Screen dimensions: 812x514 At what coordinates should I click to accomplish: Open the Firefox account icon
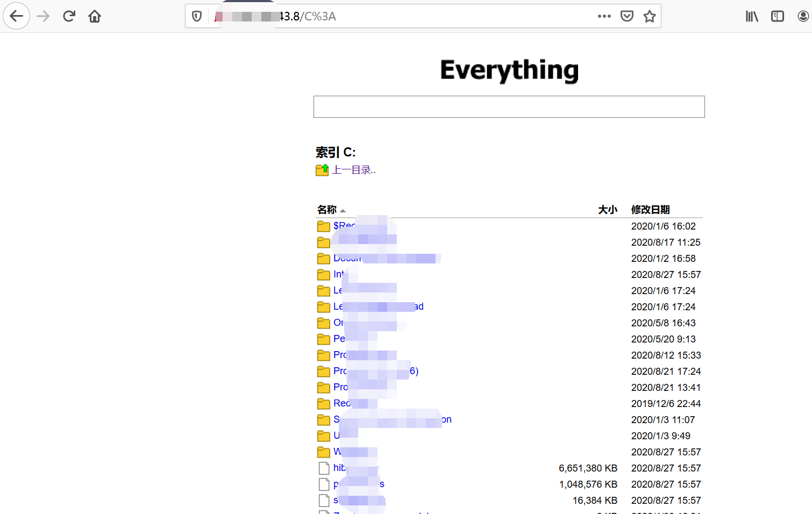click(x=803, y=16)
